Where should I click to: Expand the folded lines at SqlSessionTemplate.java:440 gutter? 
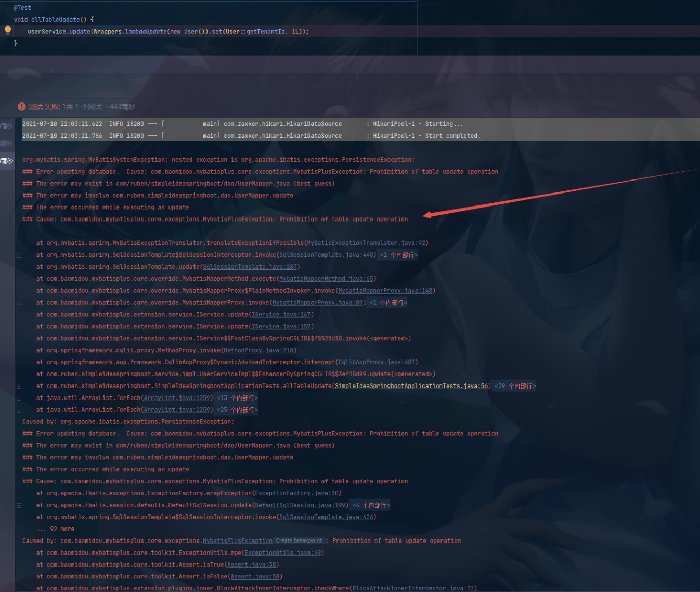click(x=19, y=255)
